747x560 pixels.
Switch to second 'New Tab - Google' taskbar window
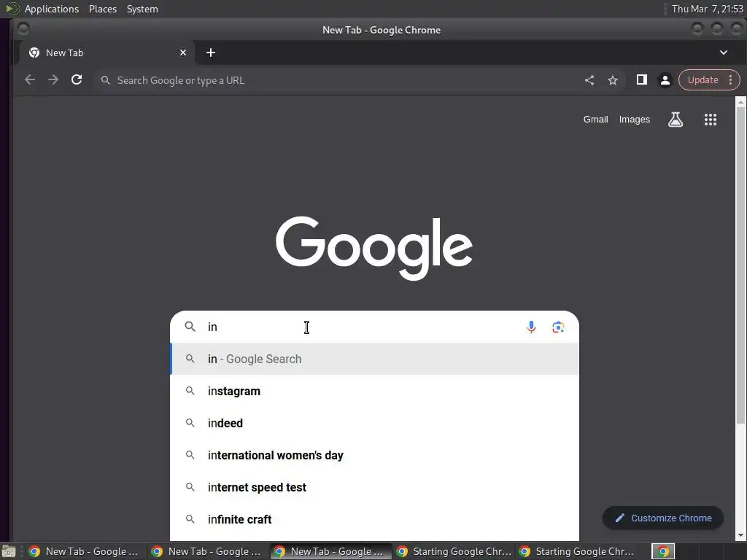[x=207, y=551]
